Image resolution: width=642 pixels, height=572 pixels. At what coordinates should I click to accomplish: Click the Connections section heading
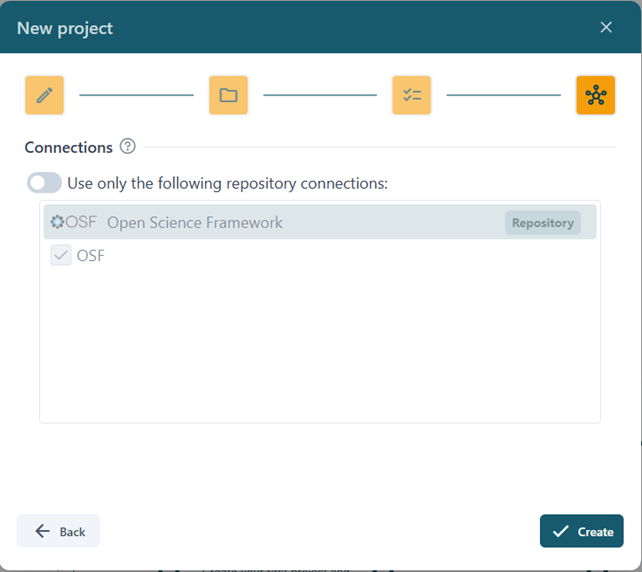click(68, 147)
